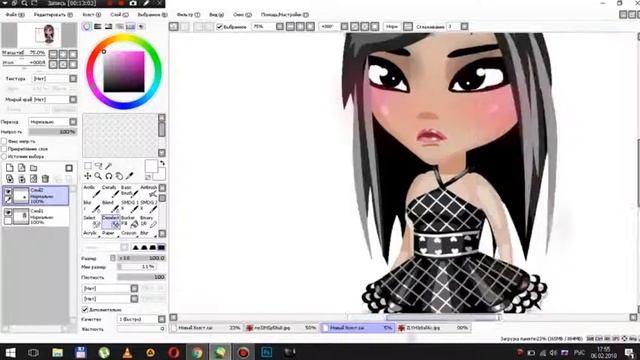This screenshot has width=640, height=360.
Task: Select the Zoom magnifier tool
Action: 98,176
